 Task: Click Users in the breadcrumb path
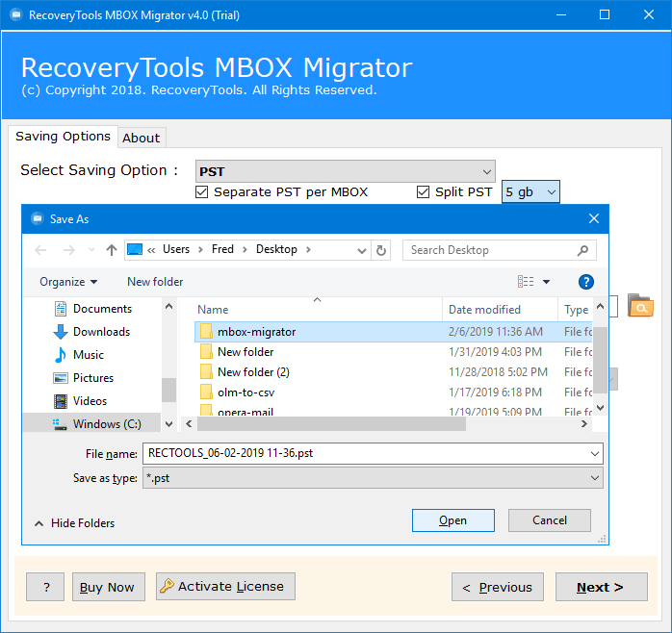point(176,249)
